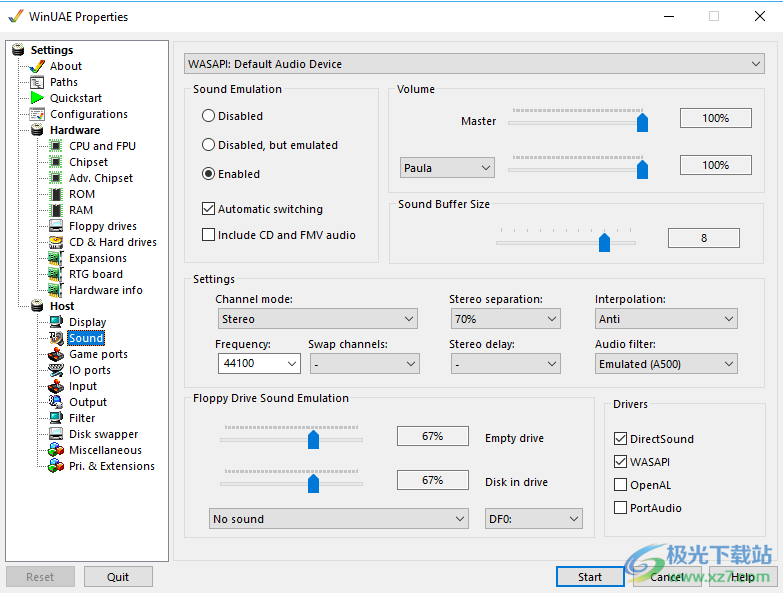Select the Hardware category in tree

[75, 130]
